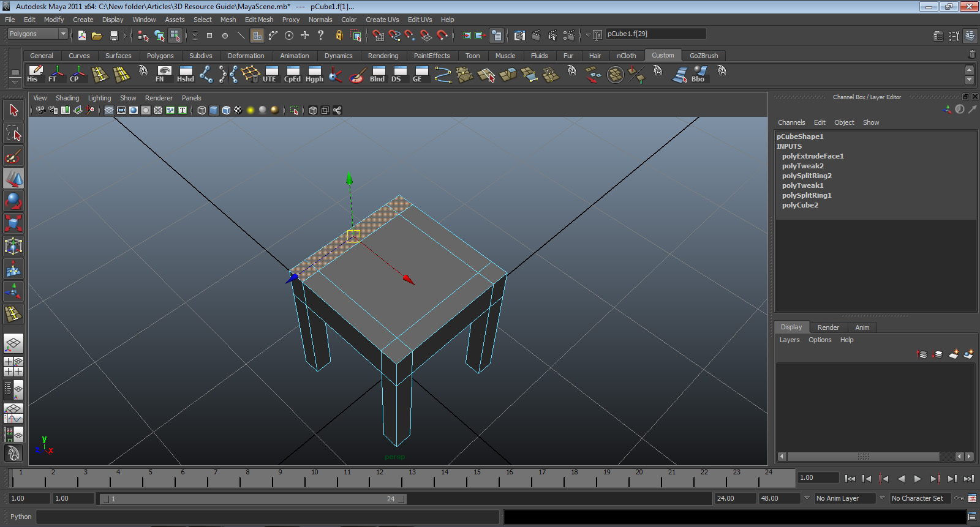980x527 pixels.
Task: Switch to the Polygons shelf tab
Action: click(160, 56)
